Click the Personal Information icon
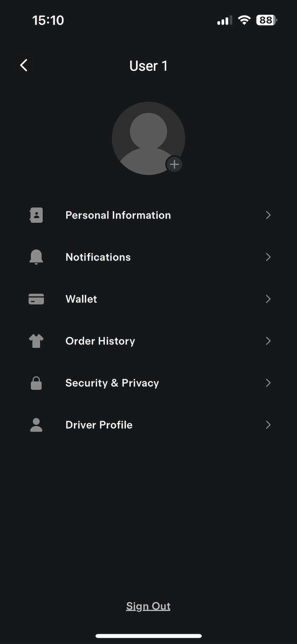This screenshot has height=644, width=297. (36, 215)
